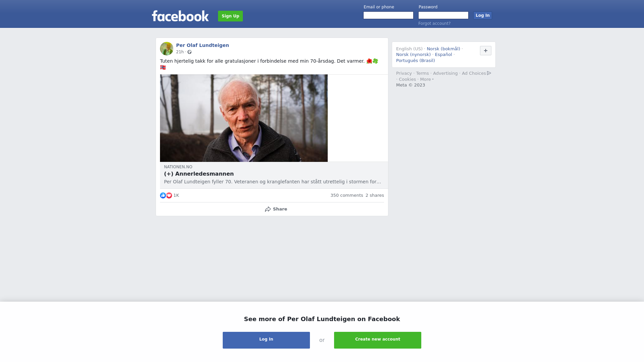Image resolution: width=644 pixels, height=362 pixels.
Task: Expand the More footer dropdown
Action: [x=427, y=79]
